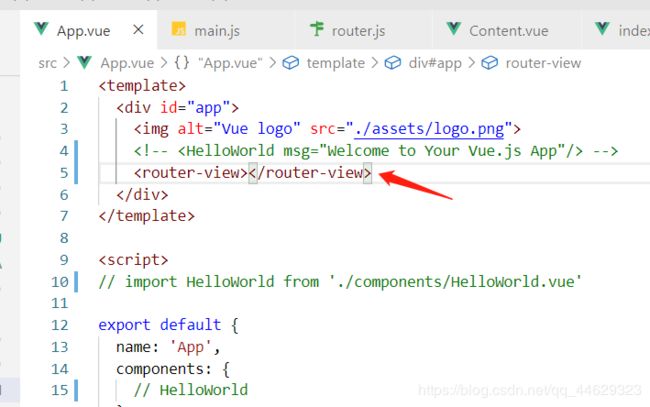Click the JS icon on main.js tab

coord(179,29)
